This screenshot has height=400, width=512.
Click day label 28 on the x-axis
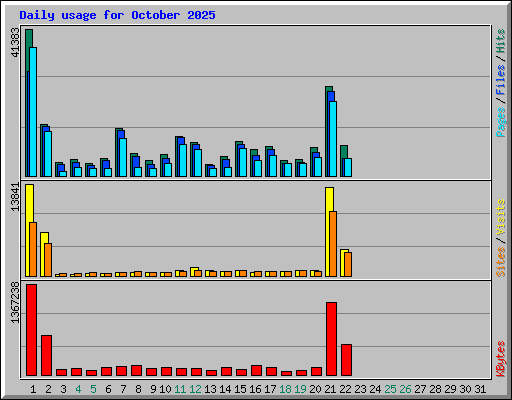435,389
